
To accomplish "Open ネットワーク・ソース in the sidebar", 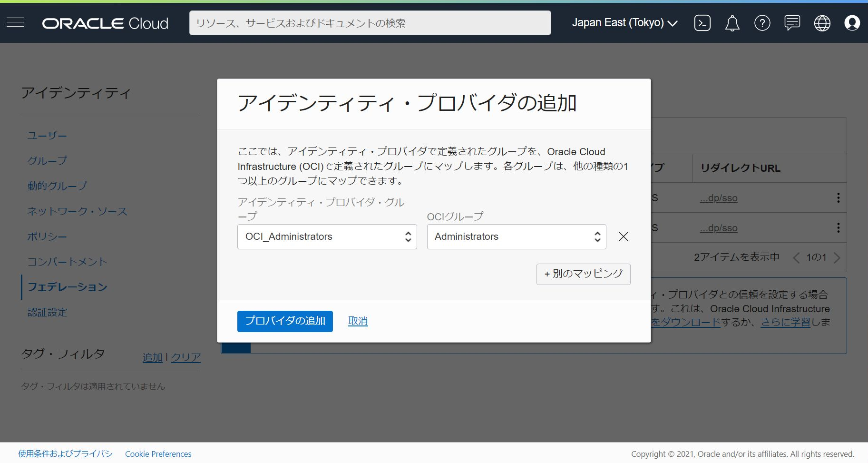I will click(x=77, y=211).
